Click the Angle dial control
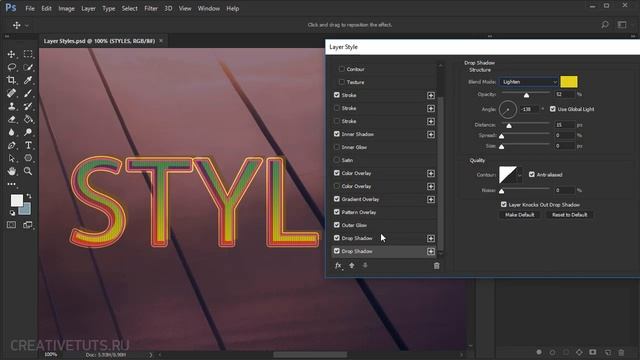 pos(507,109)
